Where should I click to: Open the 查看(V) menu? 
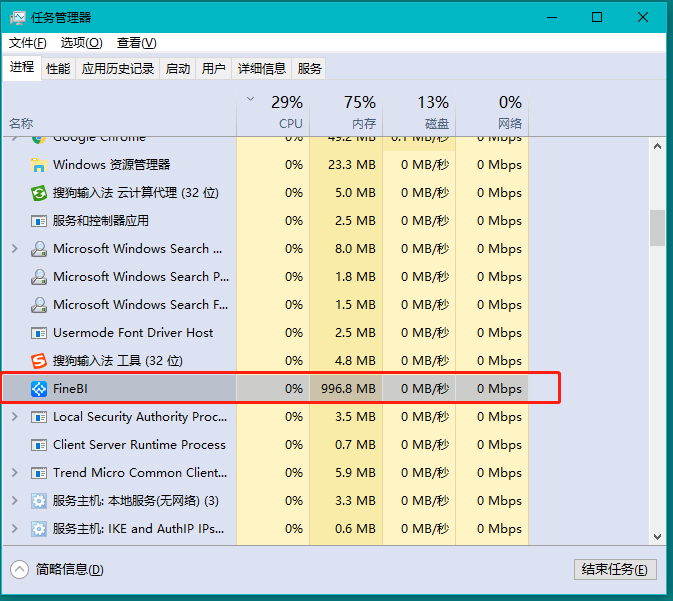tap(136, 43)
